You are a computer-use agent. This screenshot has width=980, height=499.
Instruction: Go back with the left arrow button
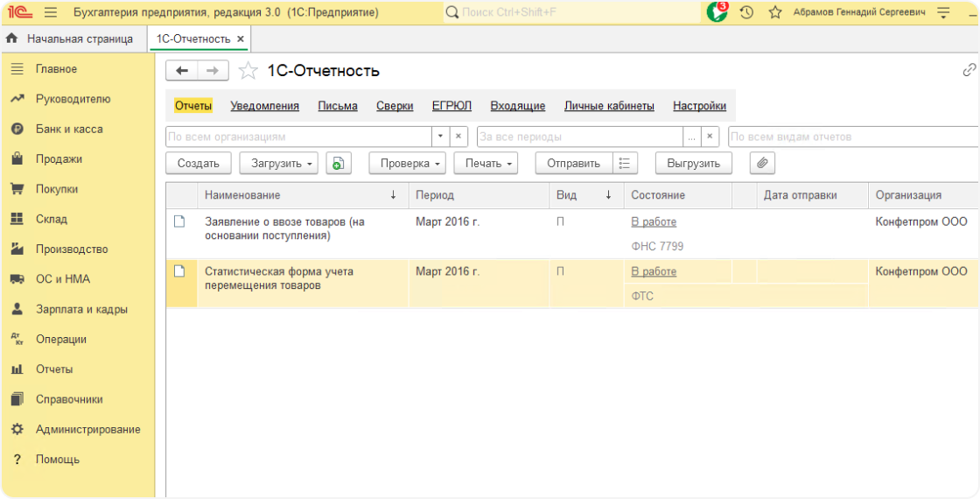181,71
